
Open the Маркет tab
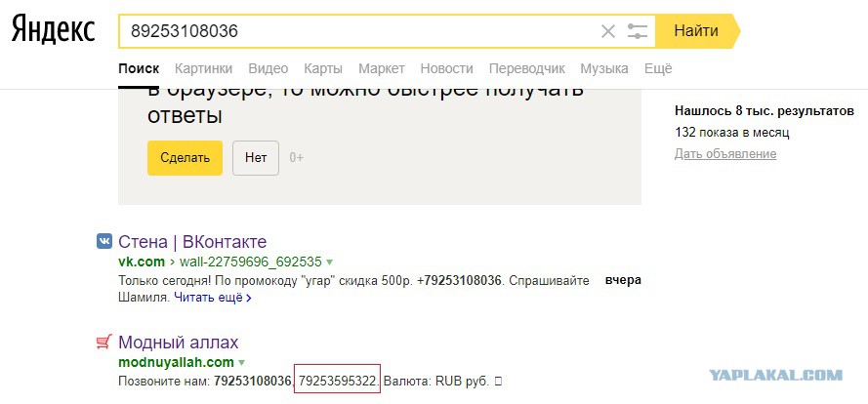382,68
